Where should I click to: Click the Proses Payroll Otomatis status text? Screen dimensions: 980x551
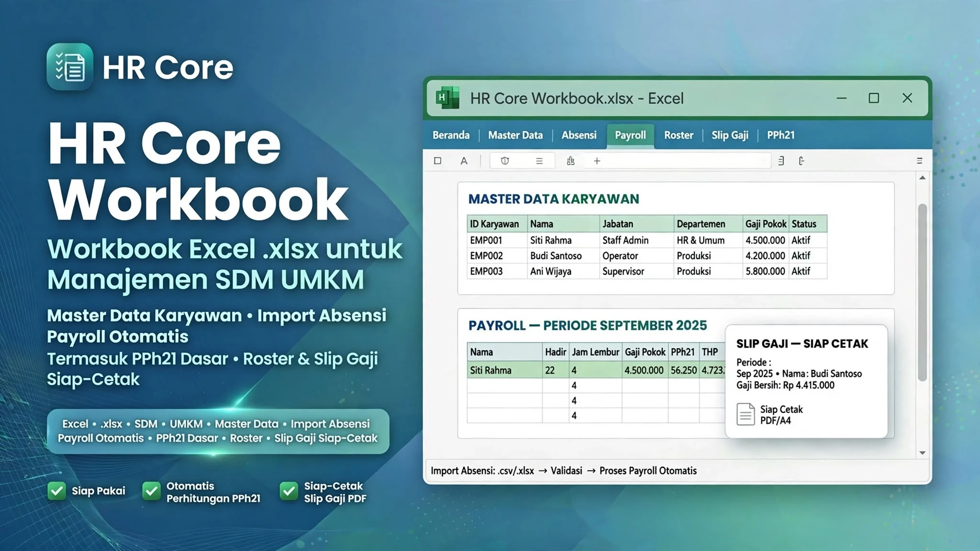pos(648,471)
